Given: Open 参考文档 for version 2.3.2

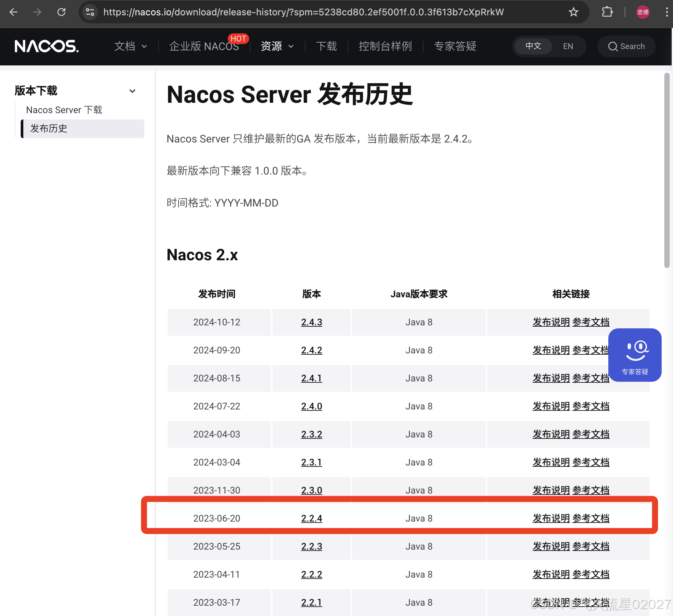Looking at the screenshot, I should [x=591, y=434].
